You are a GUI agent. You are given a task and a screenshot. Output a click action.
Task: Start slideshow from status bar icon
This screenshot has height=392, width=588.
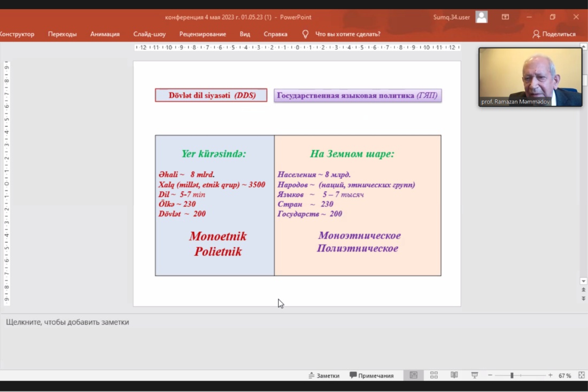coord(474,375)
